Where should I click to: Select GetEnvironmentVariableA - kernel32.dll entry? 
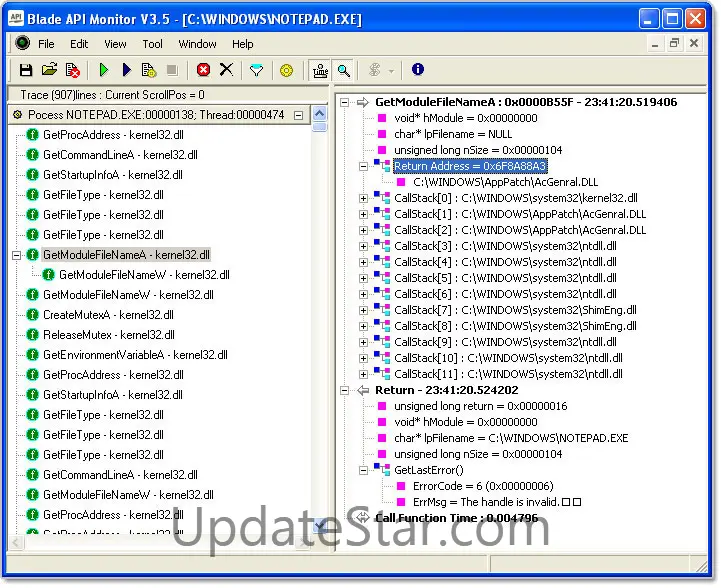(135, 355)
